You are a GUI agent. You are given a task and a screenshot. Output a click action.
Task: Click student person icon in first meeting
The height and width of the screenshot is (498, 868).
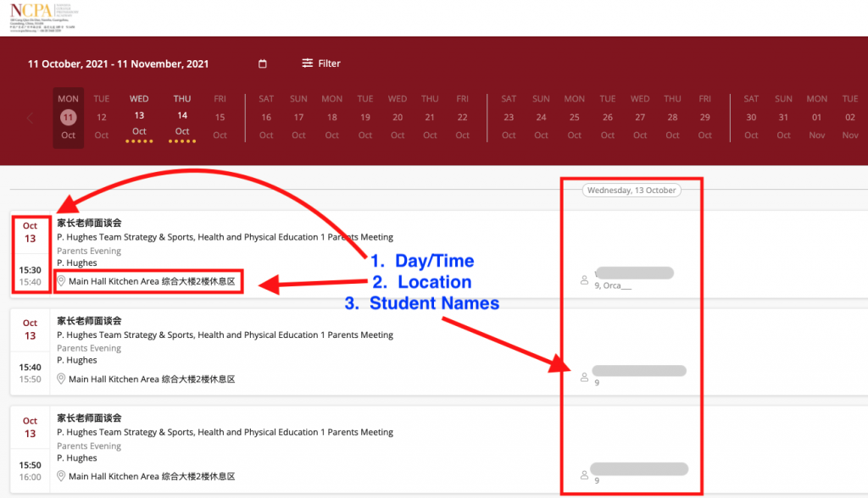pos(584,279)
